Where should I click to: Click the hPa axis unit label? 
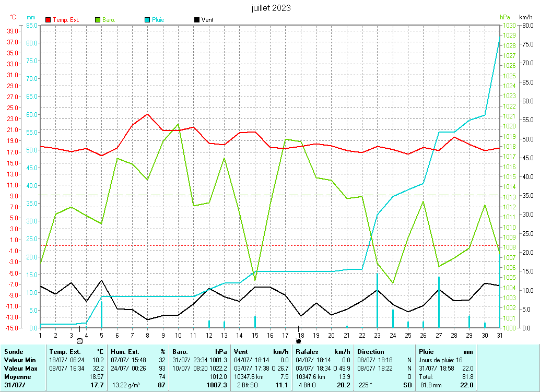504,17
